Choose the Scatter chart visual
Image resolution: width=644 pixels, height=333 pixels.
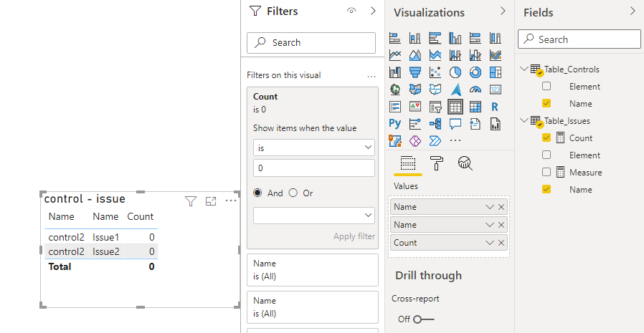(435, 72)
